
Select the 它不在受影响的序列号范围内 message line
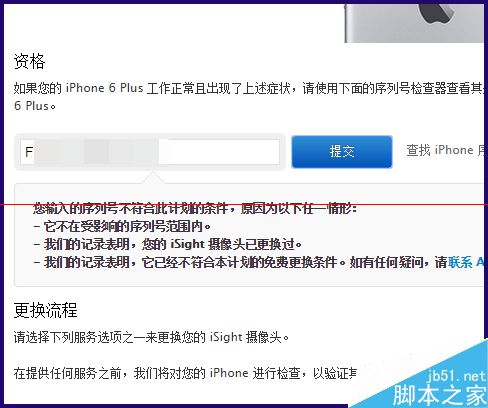click(122, 227)
